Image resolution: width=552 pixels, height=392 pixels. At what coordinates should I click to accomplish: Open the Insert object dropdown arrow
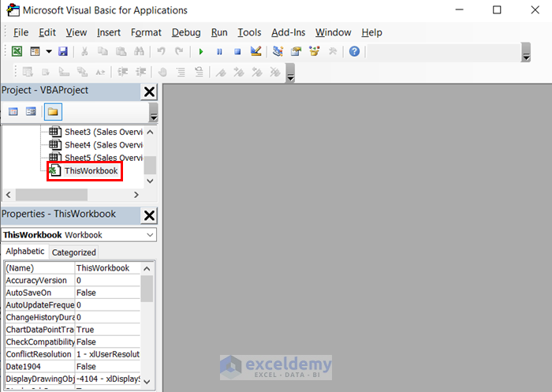click(49, 51)
